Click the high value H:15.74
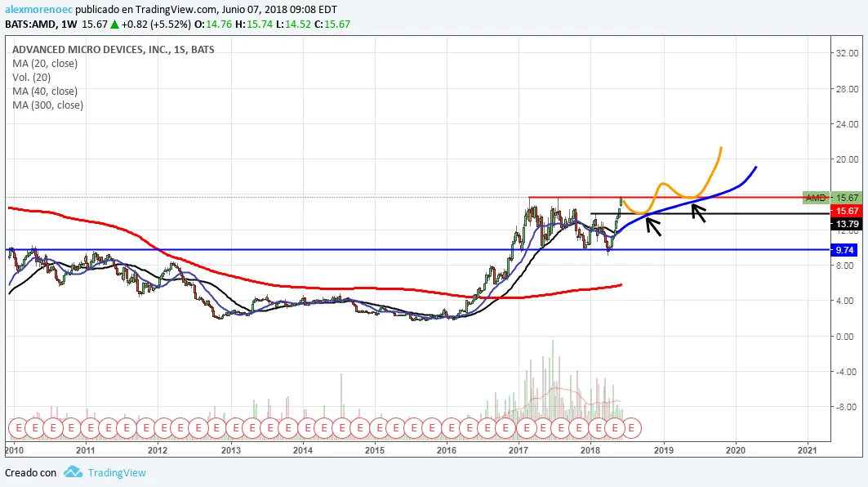The image size is (868, 487). point(253,25)
